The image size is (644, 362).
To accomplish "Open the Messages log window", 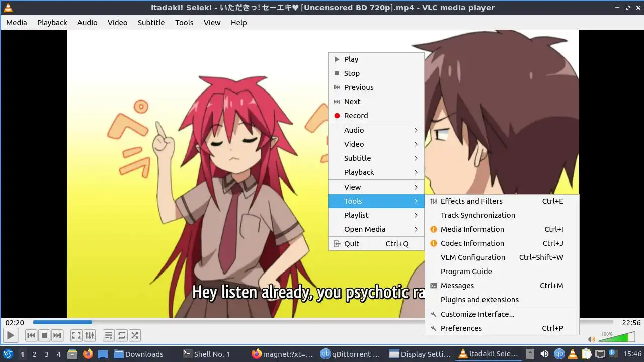I will (x=502, y=286).
